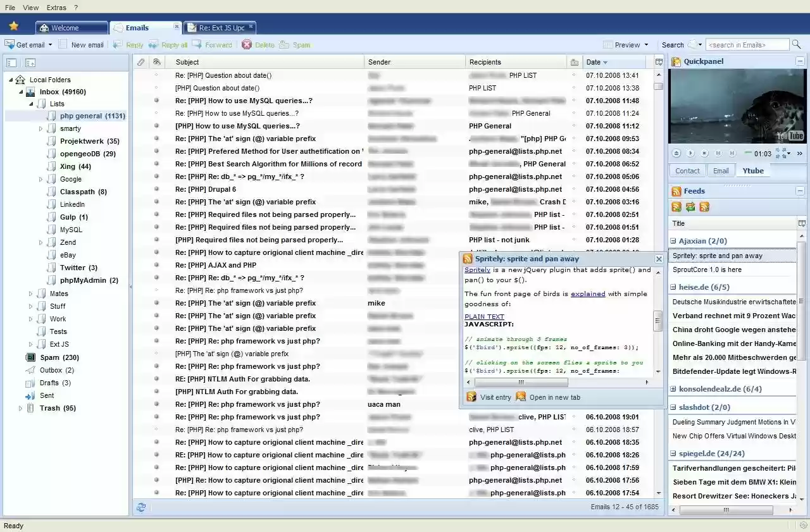
Task: Open the Extras menu
Action: click(56, 7)
